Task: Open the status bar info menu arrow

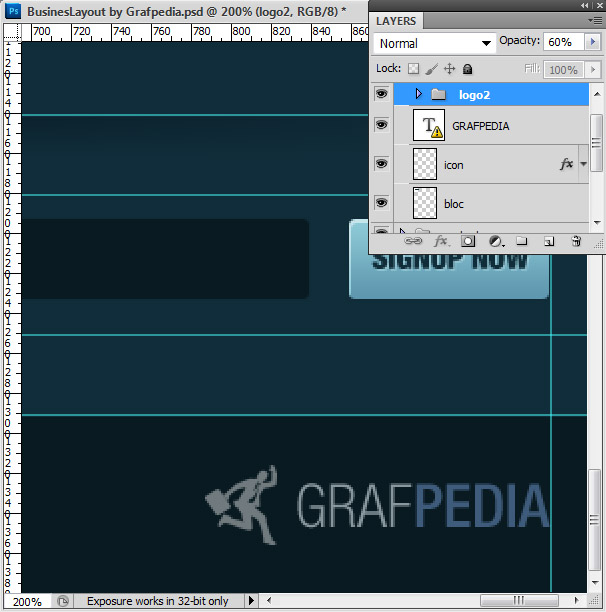Action: pos(251,600)
